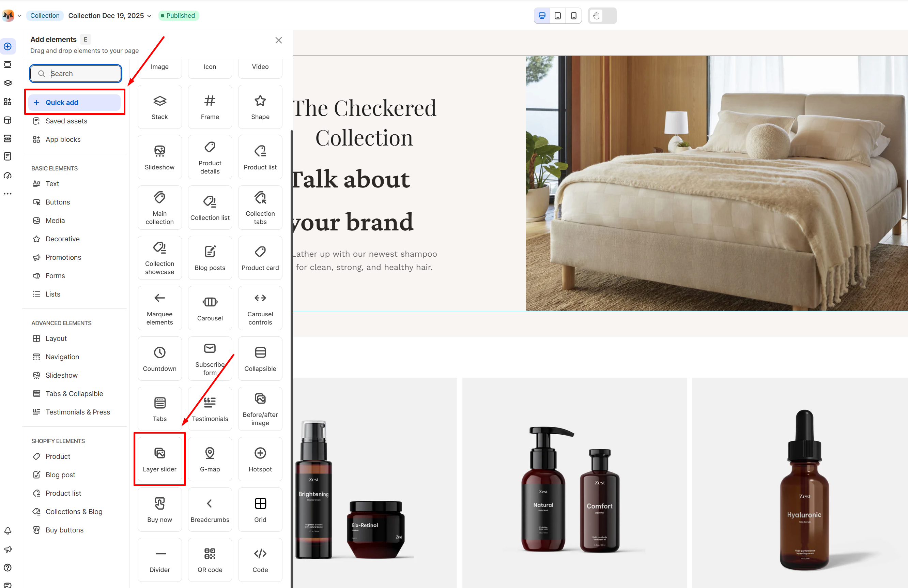This screenshot has width=908, height=588.
Task: Pick the G-map element
Action: coord(210,459)
